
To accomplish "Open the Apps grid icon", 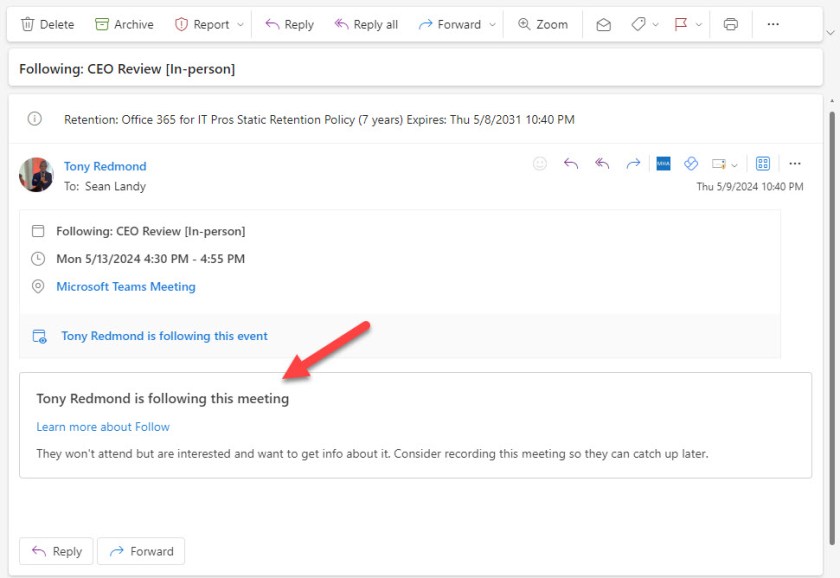I will pyautogui.click(x=763, y=163).
